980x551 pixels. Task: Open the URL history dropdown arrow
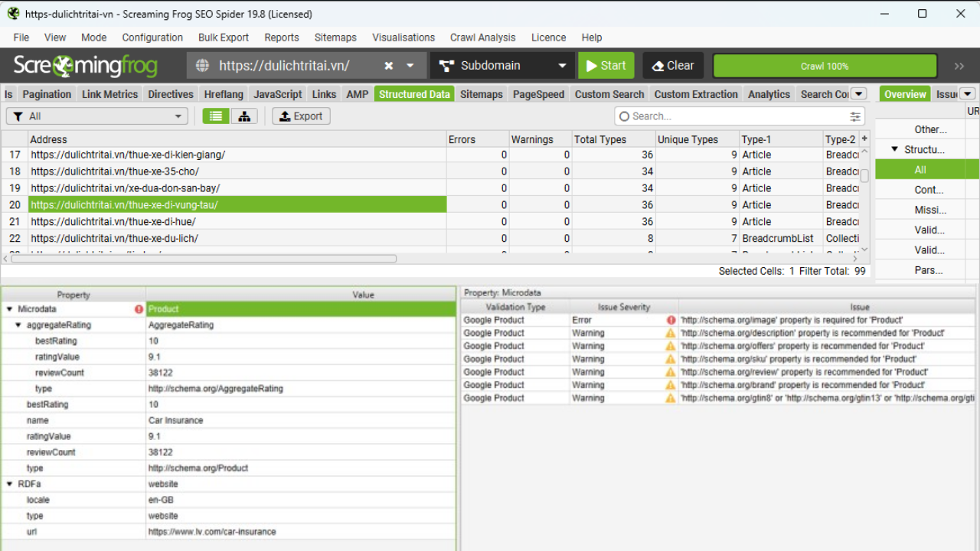410,66
